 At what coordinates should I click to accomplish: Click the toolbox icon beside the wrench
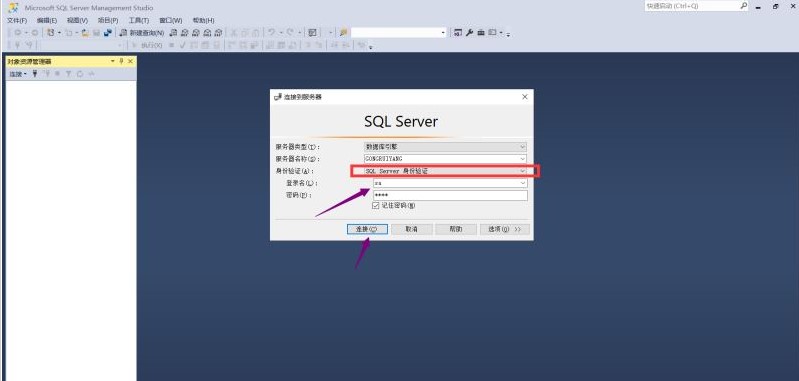(481, 33)
